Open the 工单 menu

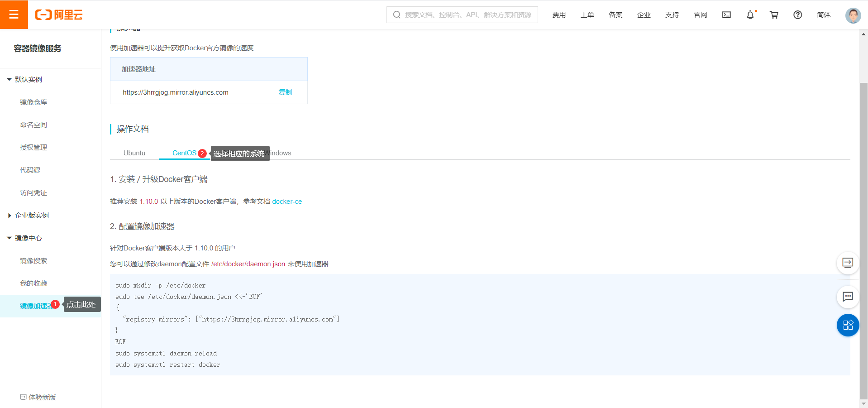(587, 15)
